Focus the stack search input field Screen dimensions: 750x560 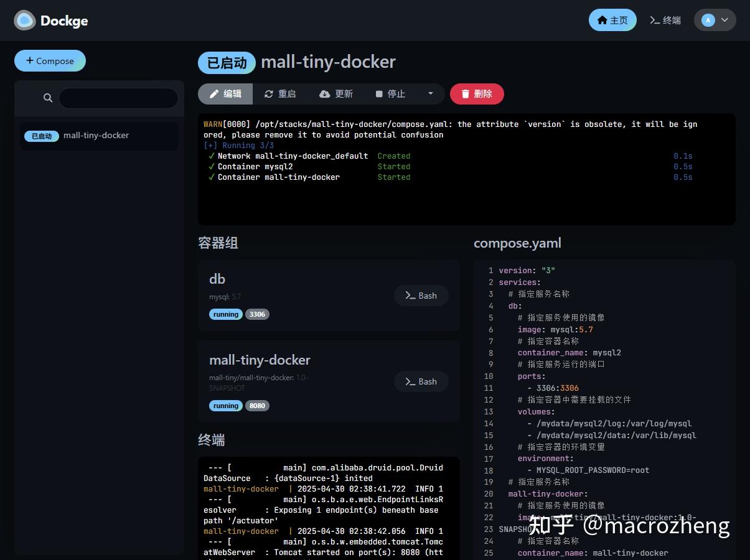118,98
